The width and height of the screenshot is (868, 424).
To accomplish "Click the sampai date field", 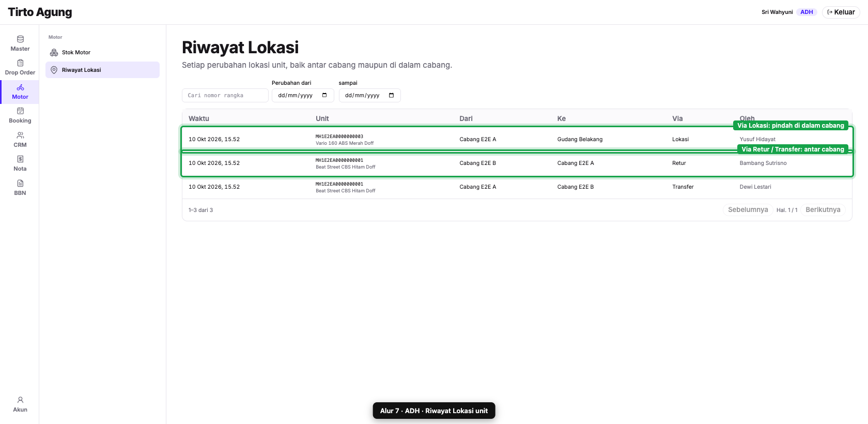I will [369, 95].
